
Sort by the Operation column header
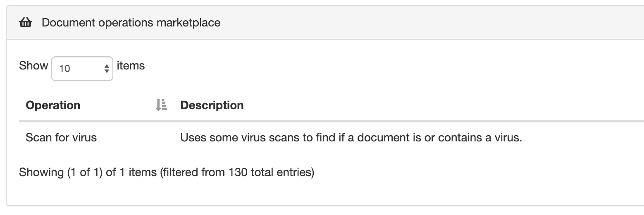pyautogui.click(x=53, y=105)
